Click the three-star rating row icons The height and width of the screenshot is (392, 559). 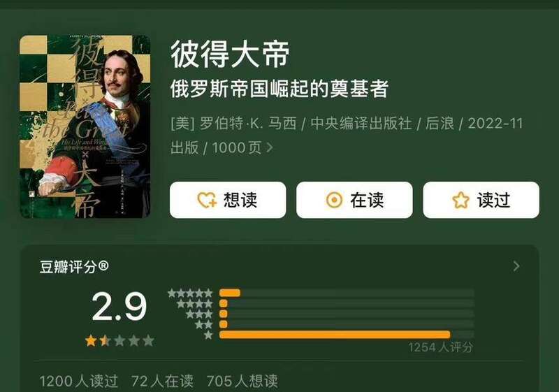(x=199, y=314)
